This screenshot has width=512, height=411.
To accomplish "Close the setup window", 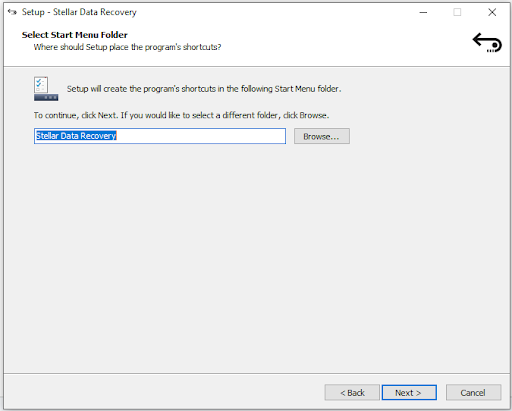I will 492,12.
